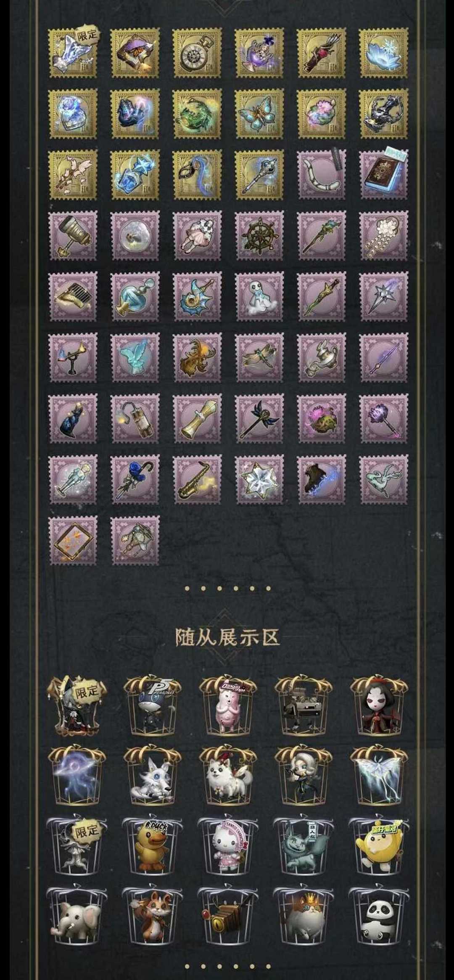Select the Persona 5 Morgana pet

(152, 706)
